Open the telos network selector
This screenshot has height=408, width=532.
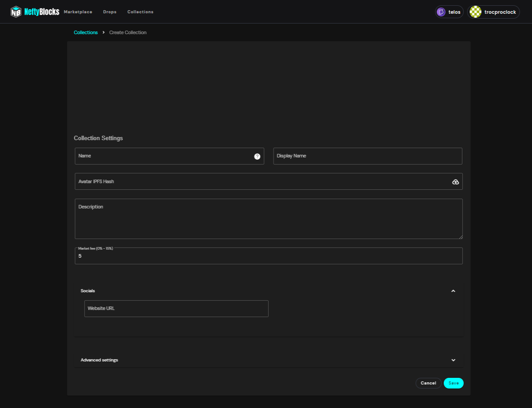pyautogui.click(x=449, y=12)
